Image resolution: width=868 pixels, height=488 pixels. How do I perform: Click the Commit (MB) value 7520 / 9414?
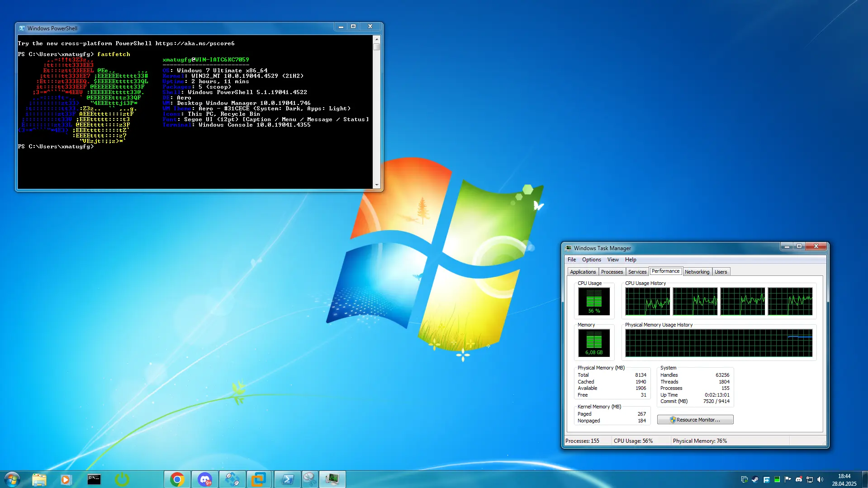[716, 401]
